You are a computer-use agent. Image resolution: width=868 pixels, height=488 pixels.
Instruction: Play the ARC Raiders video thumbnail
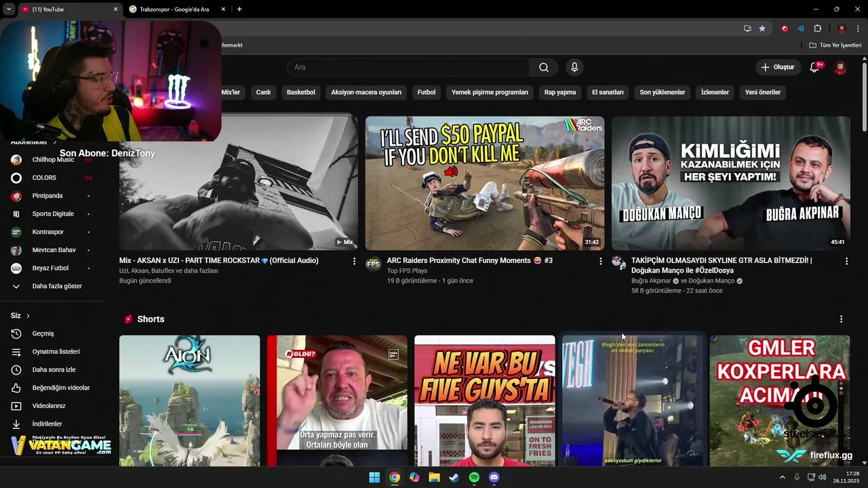[485, 183]
